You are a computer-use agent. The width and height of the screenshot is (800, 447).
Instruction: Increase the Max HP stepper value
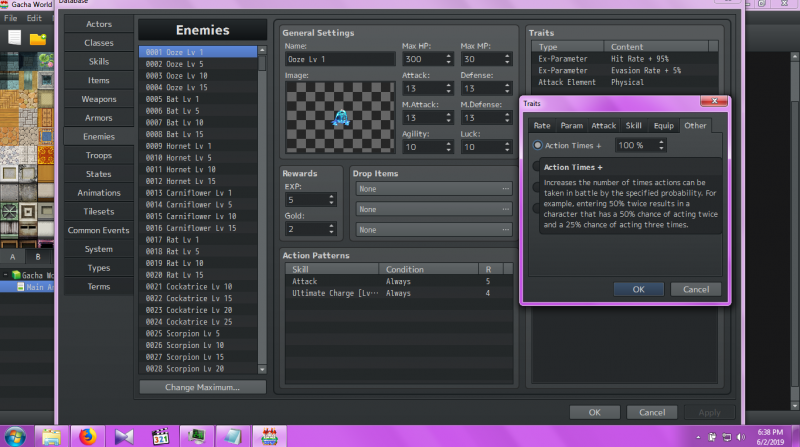(x=448, y=56)
